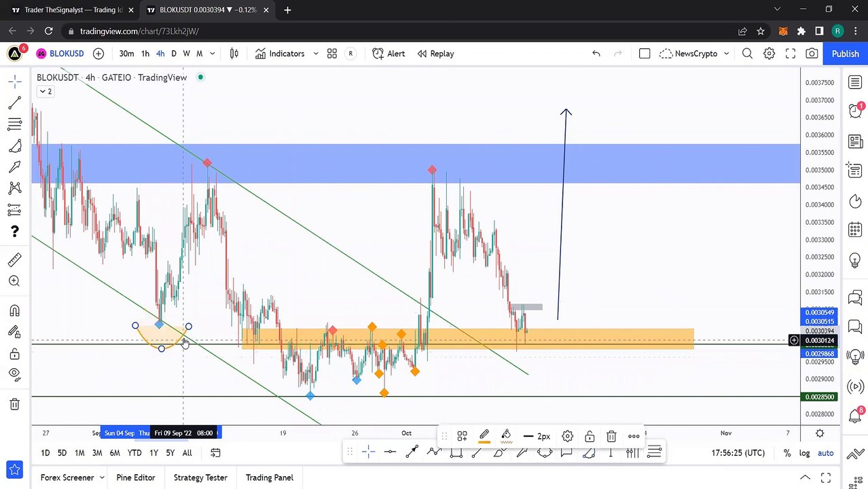
Task: Open the candlestick chart type selector
Action: 234,54
